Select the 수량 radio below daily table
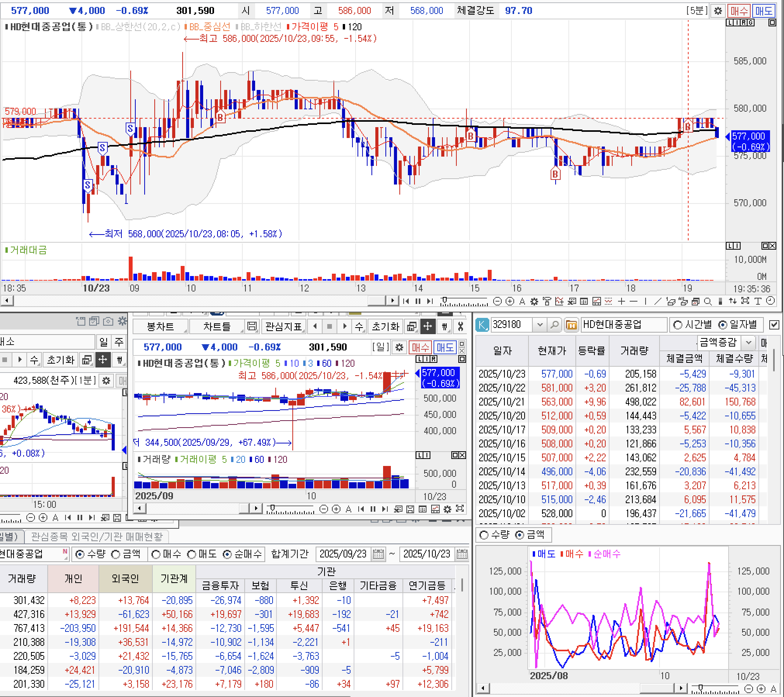 tap(484, 535)
